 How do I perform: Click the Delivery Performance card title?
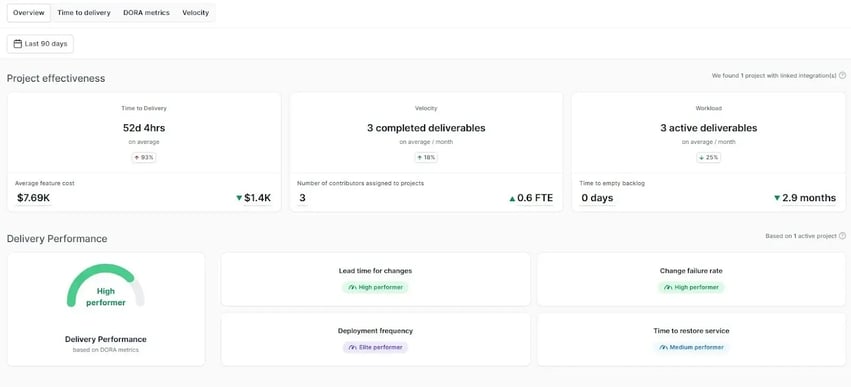click(x=106, y=339)
